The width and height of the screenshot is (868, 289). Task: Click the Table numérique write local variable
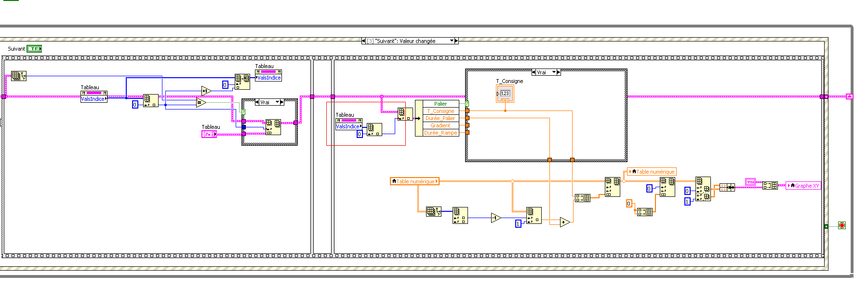pos(652,172)
